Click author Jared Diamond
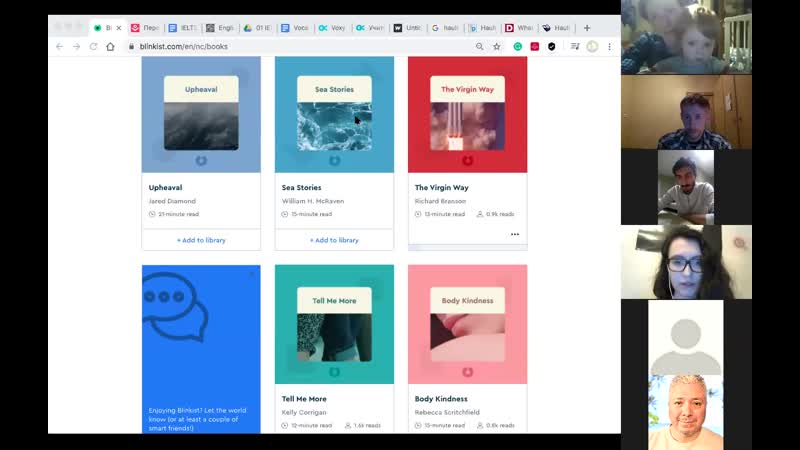 click(172, 201)
